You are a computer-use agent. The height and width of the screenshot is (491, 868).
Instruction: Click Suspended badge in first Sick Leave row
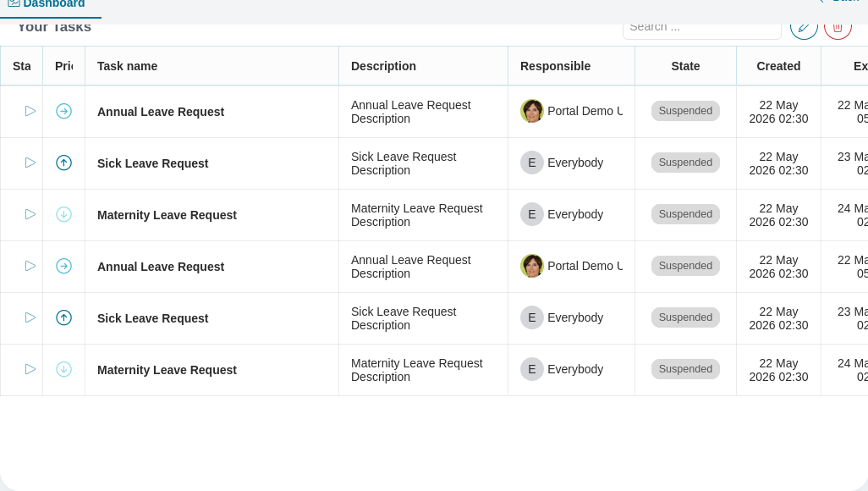tap(685, 163)
